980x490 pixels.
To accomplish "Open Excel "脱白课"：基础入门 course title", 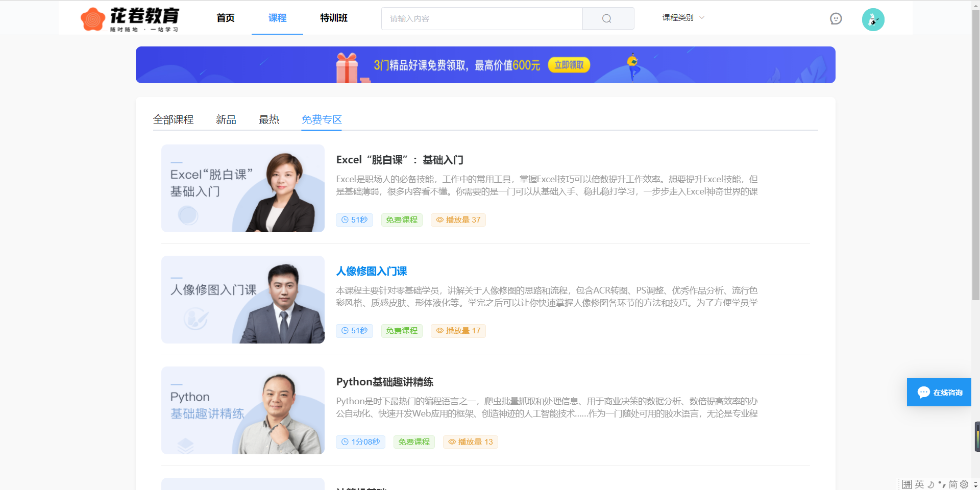I will pos(400,160).
